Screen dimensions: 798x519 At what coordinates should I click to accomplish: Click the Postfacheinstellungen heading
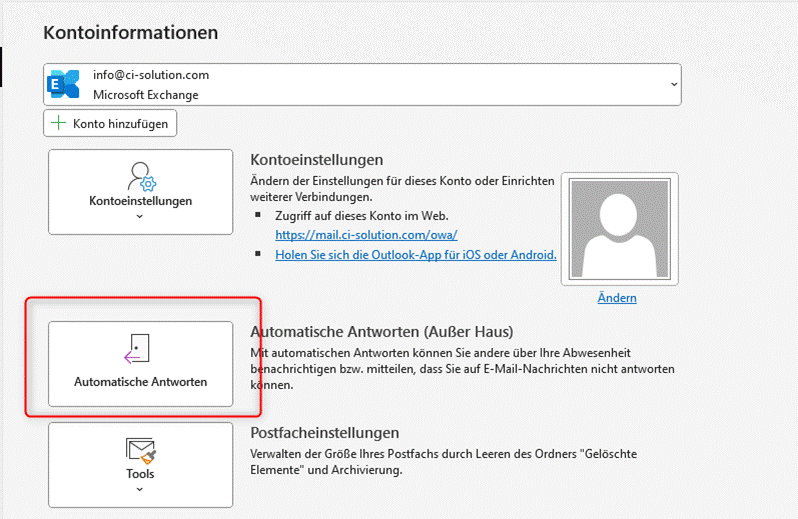coord(324,433)
